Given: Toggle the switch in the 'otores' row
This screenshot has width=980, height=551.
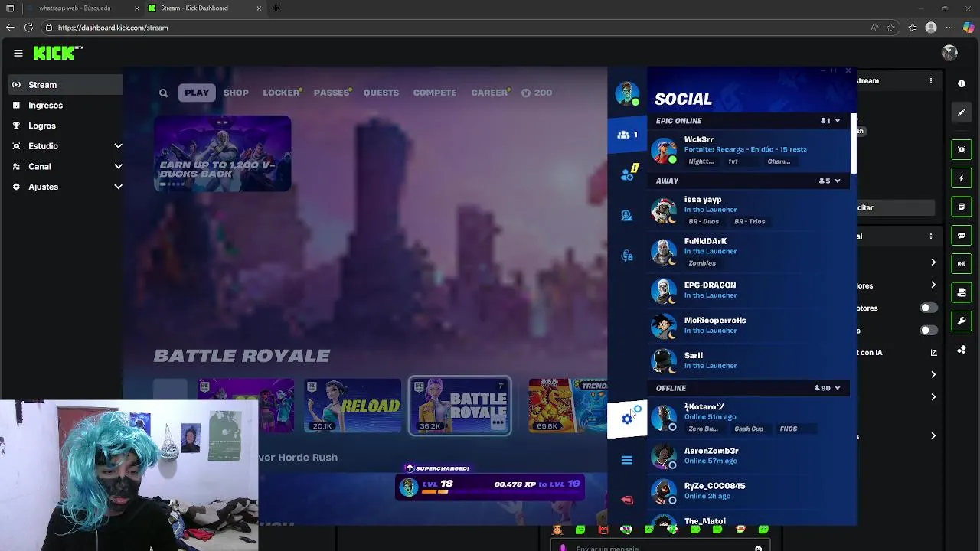Looking at the screenshot, I should point(928,308).
